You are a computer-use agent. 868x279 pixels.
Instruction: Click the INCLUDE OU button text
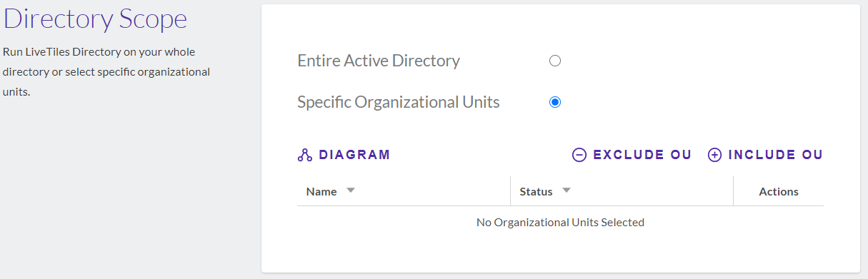coord(775,155)
